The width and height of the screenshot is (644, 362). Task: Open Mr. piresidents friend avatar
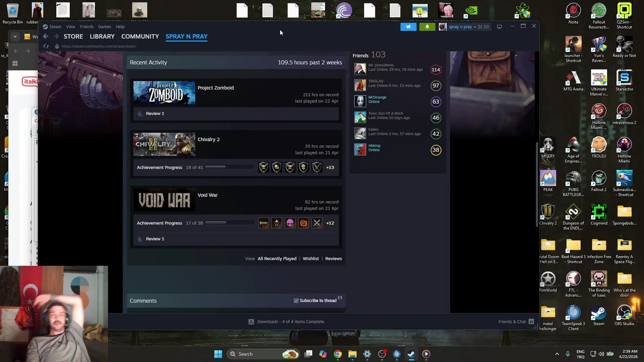tap(360, 69)
